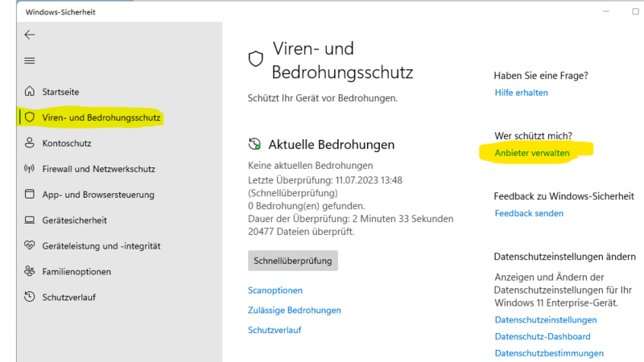Viewport: 644px width, 362px height.
Task: Click the App- und Browsersteuerung window icon
Action: 30,195
